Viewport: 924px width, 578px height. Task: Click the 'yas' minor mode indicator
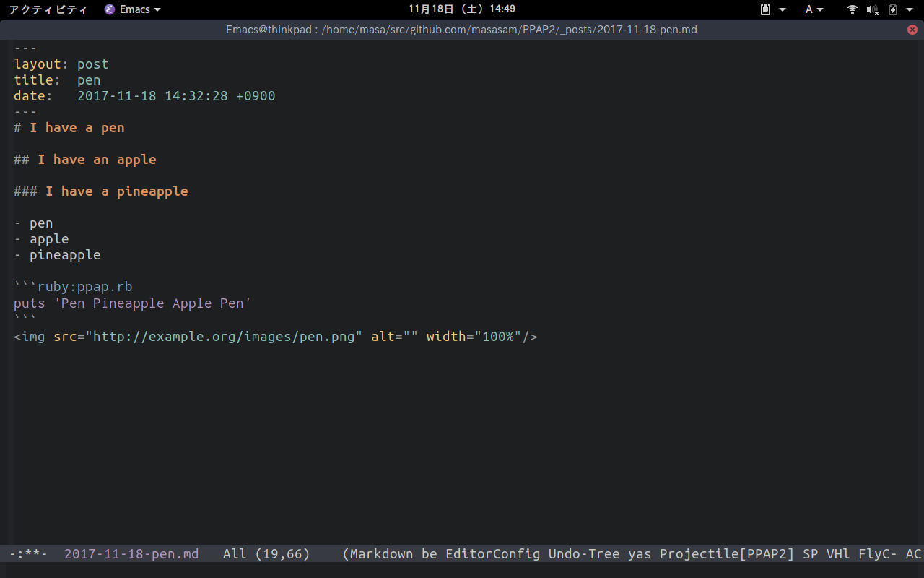point(640,554)
